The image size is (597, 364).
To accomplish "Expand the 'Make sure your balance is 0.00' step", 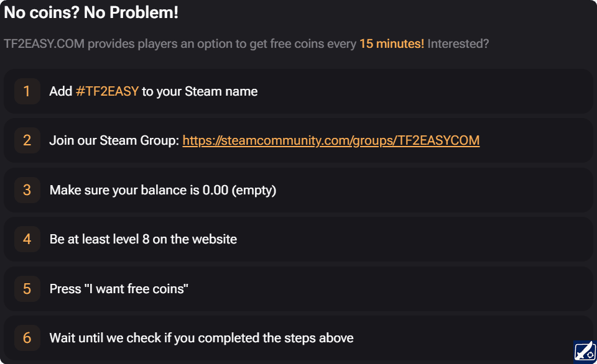I will pos(298,190).
